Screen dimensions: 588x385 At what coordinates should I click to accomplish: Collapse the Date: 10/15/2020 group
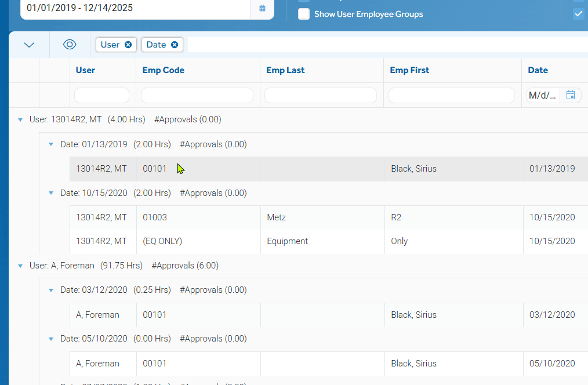coord(51,193)
